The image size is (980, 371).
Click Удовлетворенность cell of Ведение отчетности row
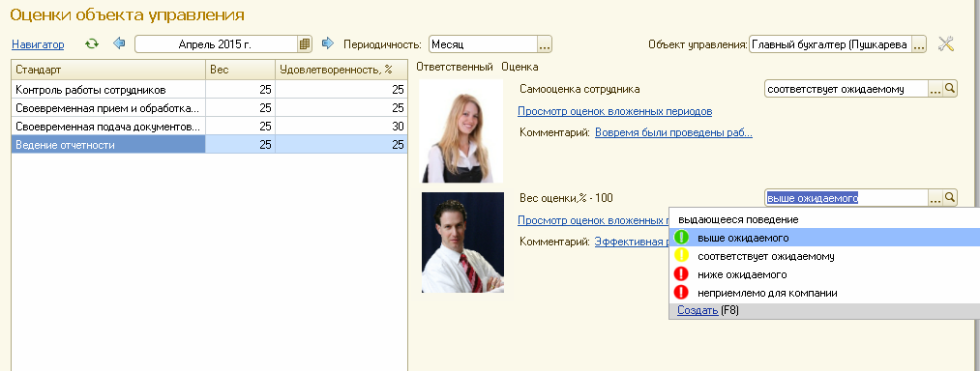pyautogui.click(x=342, y=145)
